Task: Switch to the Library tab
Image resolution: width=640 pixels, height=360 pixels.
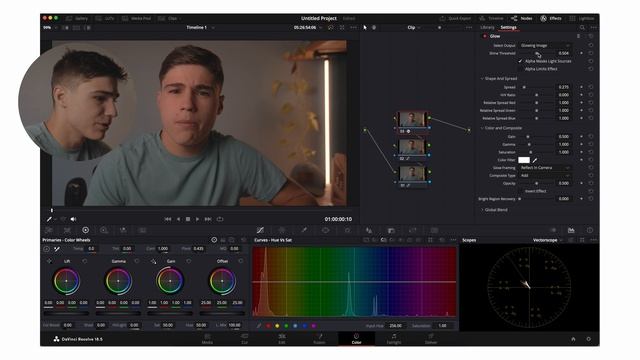Action: click(487, 27)
